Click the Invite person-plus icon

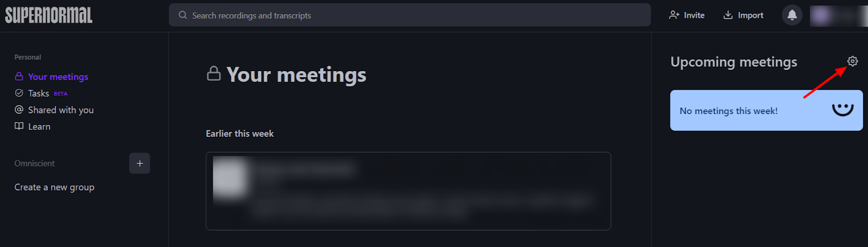coord(674,15)
